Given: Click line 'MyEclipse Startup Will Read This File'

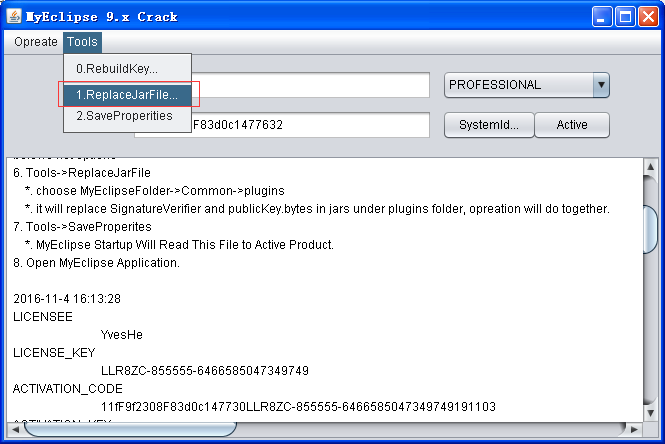Looking at the screenshot, I should (179, 245).
